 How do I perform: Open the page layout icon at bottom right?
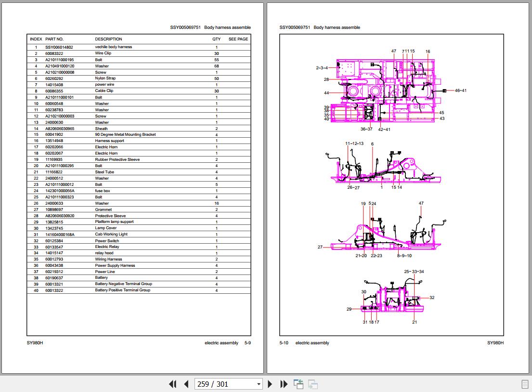tap(524, 384)
